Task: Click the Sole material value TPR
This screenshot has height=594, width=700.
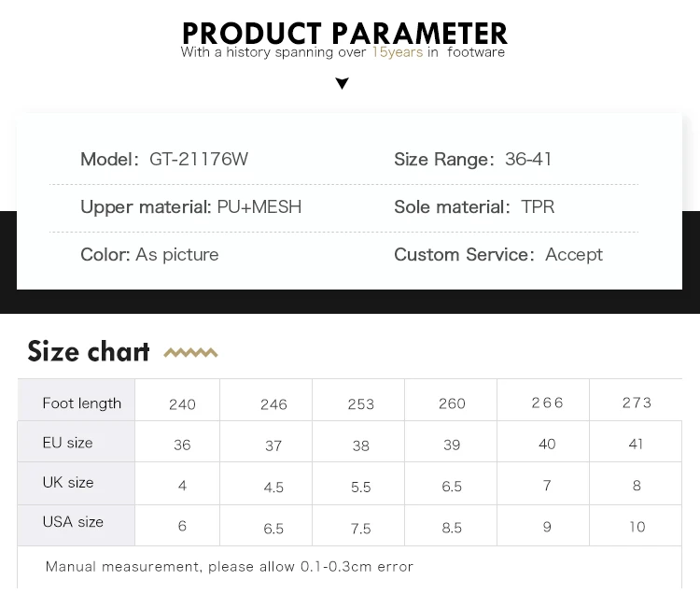Action: pos(538,207)
